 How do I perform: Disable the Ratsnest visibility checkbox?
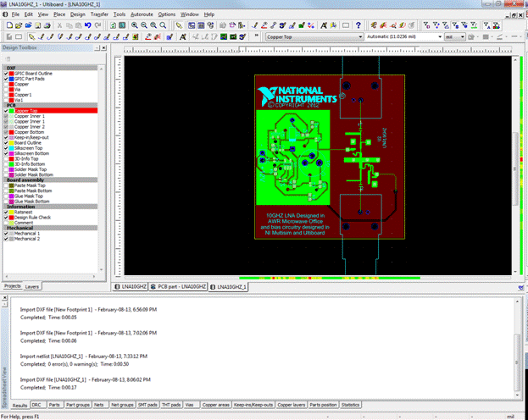(x=6, y=213)
